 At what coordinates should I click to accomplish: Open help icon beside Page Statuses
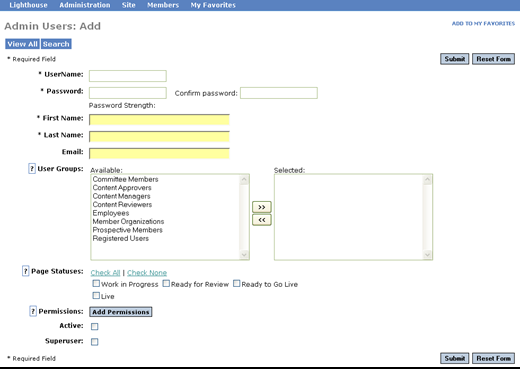[x=26, y=271]
